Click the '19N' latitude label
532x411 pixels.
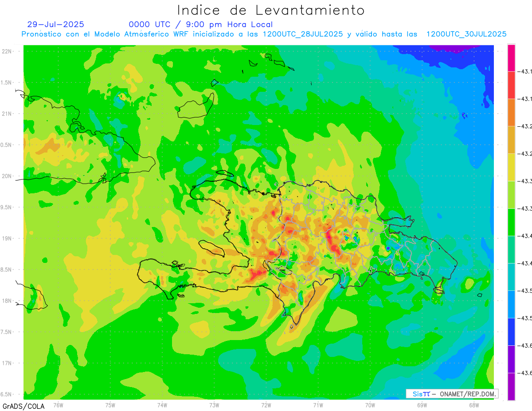click(x=7, y=239)
